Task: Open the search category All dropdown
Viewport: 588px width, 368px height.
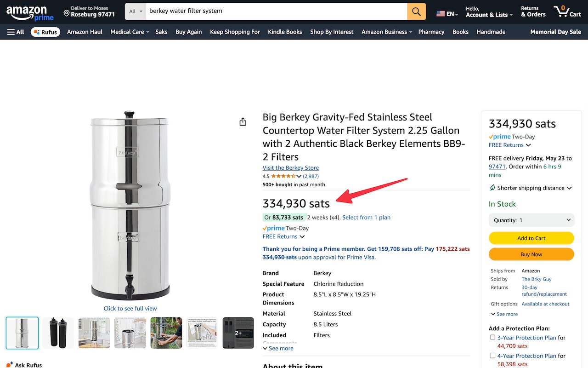Action: click(x=136, y=11)
